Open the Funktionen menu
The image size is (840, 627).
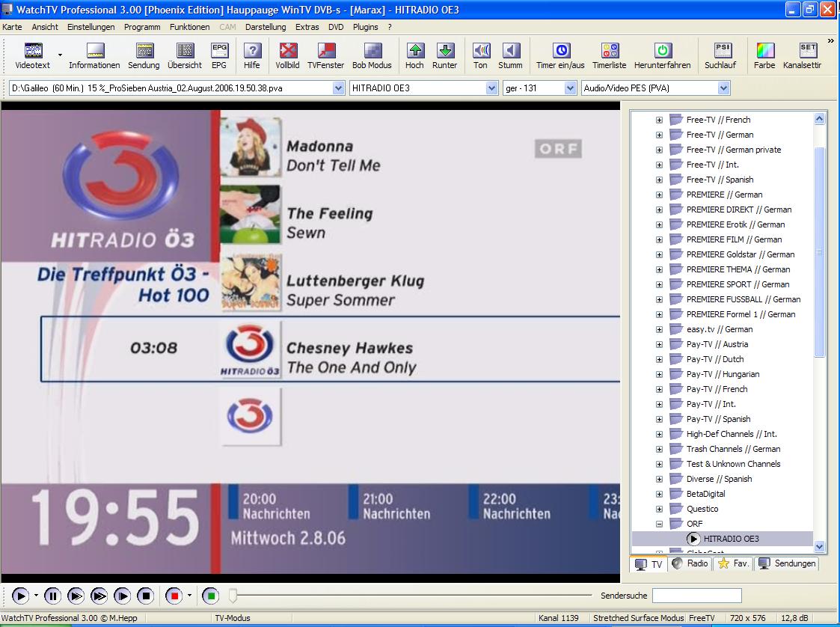190,27
